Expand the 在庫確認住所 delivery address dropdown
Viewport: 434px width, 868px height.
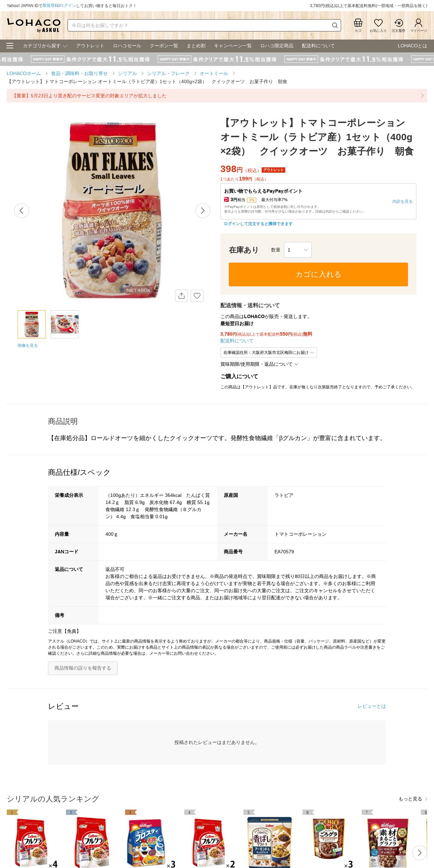pyautogui.click(x=269, y=353)
